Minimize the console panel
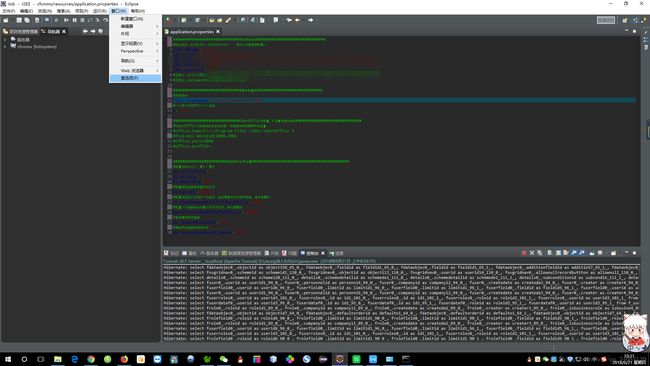Viewport: 650px width, 366px height. [x=626, y=252]
